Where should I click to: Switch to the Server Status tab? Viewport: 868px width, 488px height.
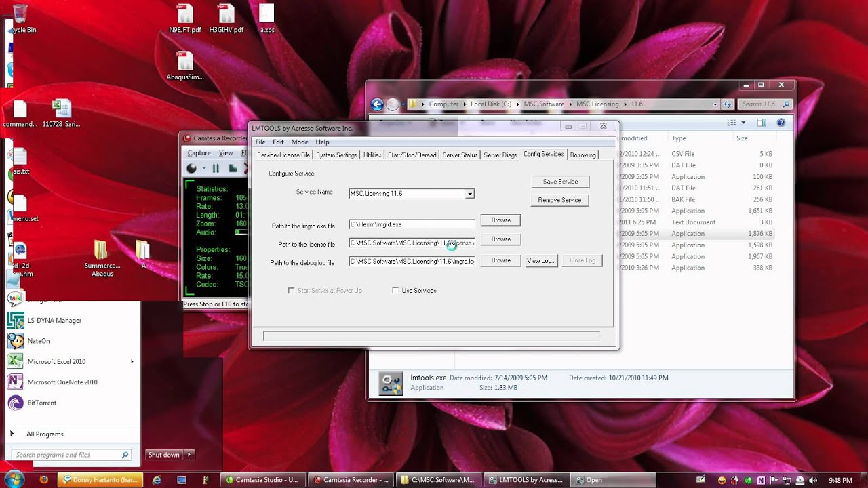coord(460,155)
